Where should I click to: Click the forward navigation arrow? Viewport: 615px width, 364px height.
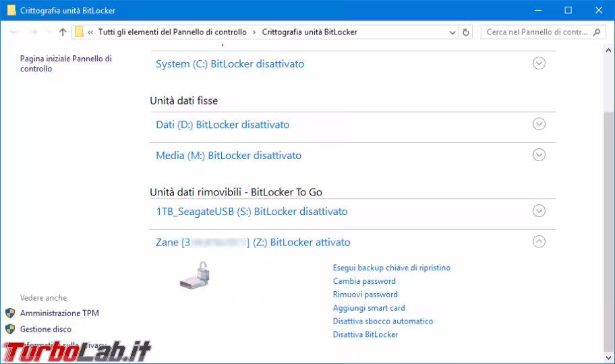(x=33, y=32)
